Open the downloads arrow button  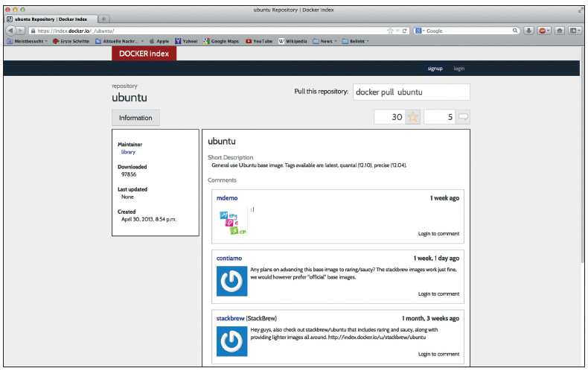(528, 31)
